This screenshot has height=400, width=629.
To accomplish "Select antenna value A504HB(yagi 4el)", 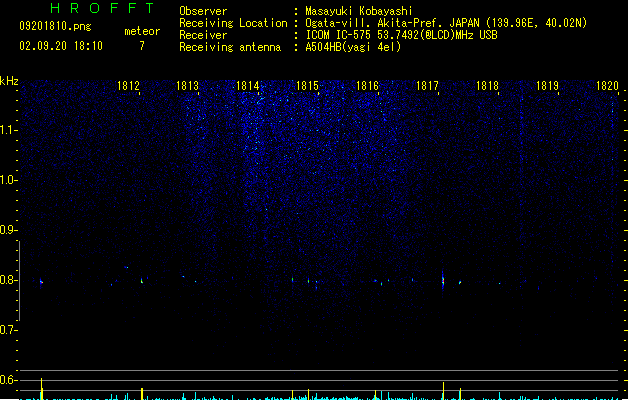I will coord(353,47).
